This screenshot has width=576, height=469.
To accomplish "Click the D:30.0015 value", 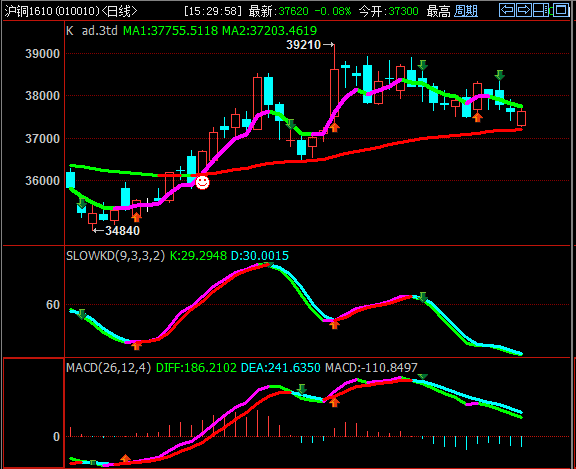I will 260,256.
